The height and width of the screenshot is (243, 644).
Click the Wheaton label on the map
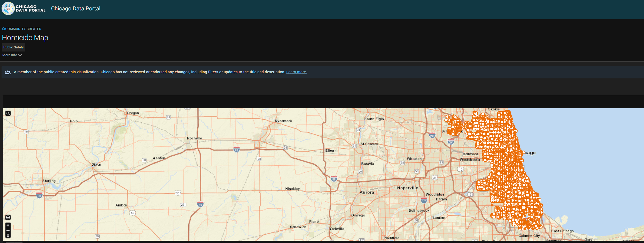[x=414, y=159]
